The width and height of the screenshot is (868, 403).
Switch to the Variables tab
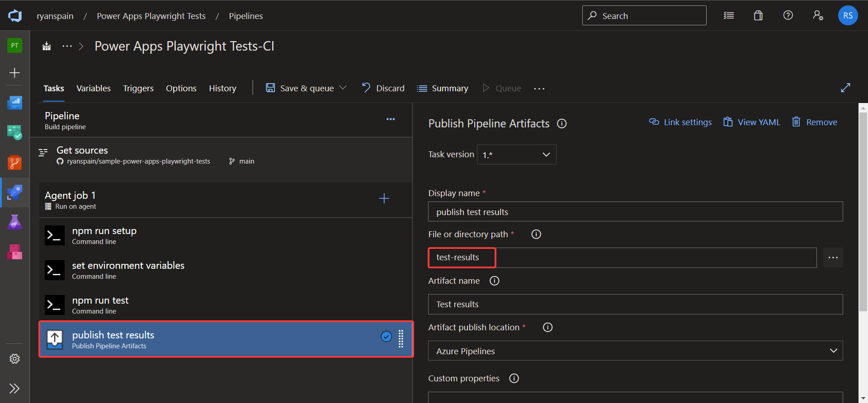click(x=94, y=88)
